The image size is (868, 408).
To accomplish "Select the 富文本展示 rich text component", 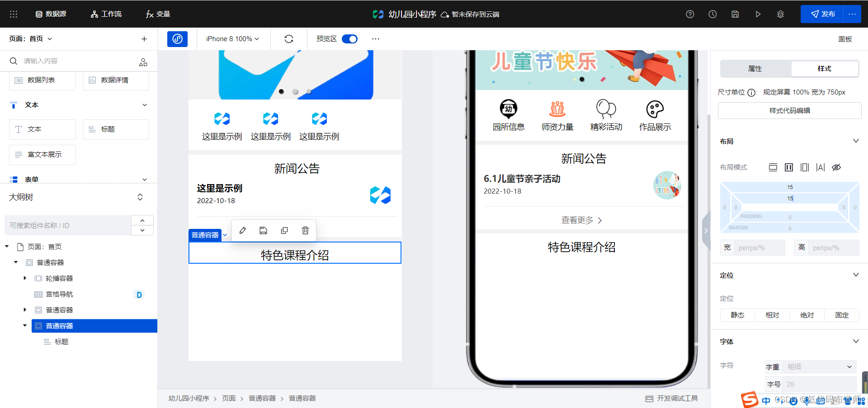I will point(42,155).
